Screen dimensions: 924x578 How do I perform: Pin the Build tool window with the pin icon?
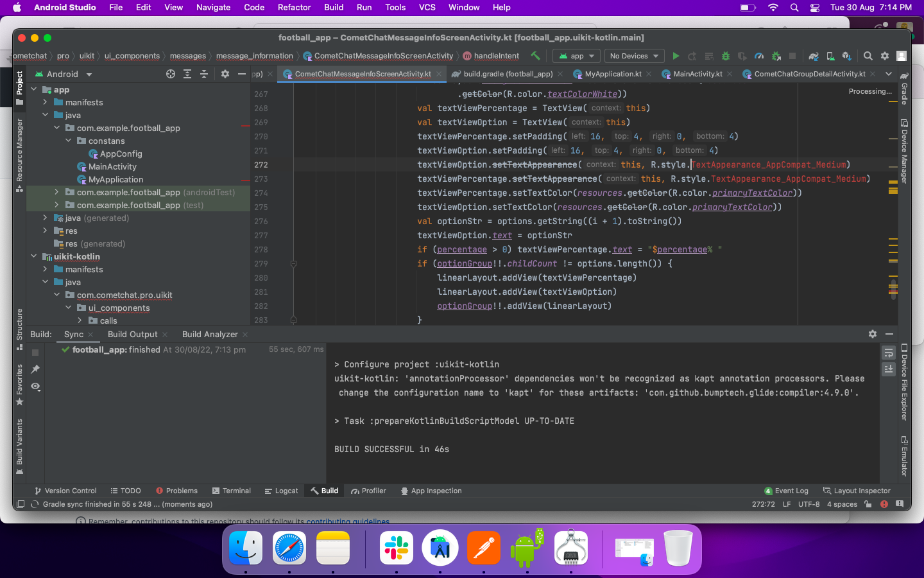35,369
